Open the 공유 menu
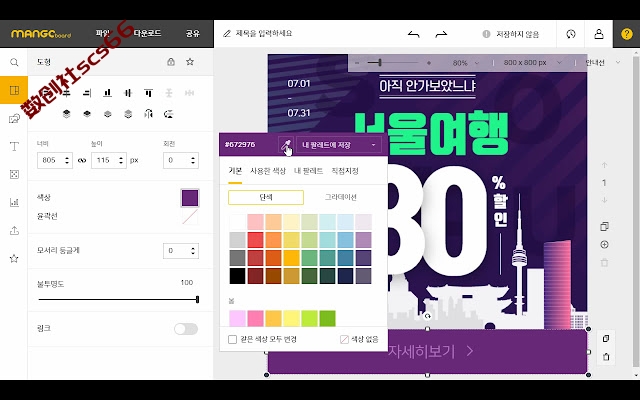This screenshot has width=640, height=400. pyautogui.click(x=193, y=33)
